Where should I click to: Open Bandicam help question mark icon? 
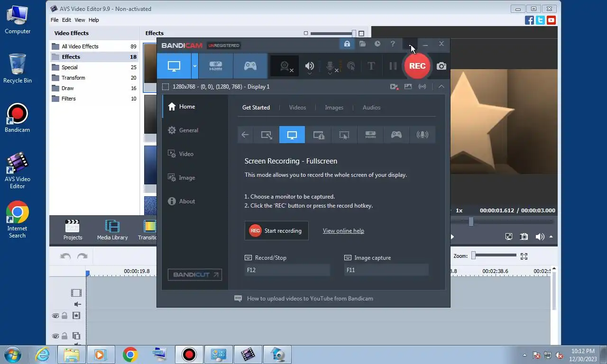point(393,44)
